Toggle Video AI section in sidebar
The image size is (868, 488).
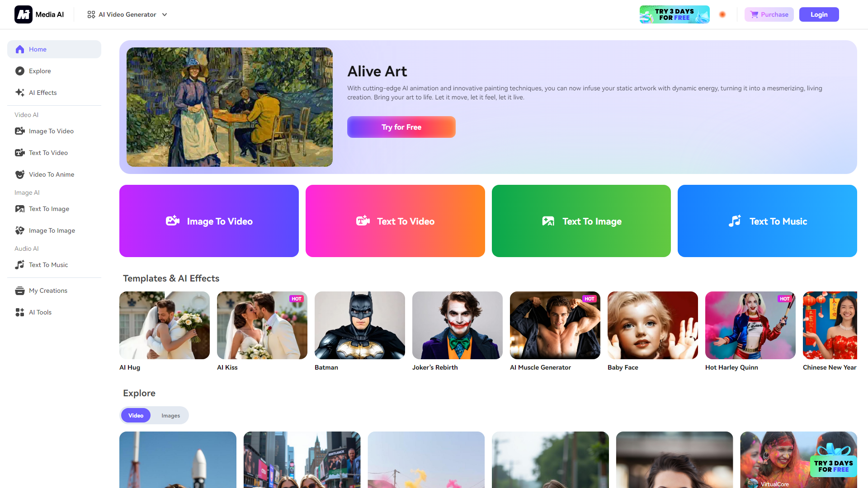(x=26, y=114)
